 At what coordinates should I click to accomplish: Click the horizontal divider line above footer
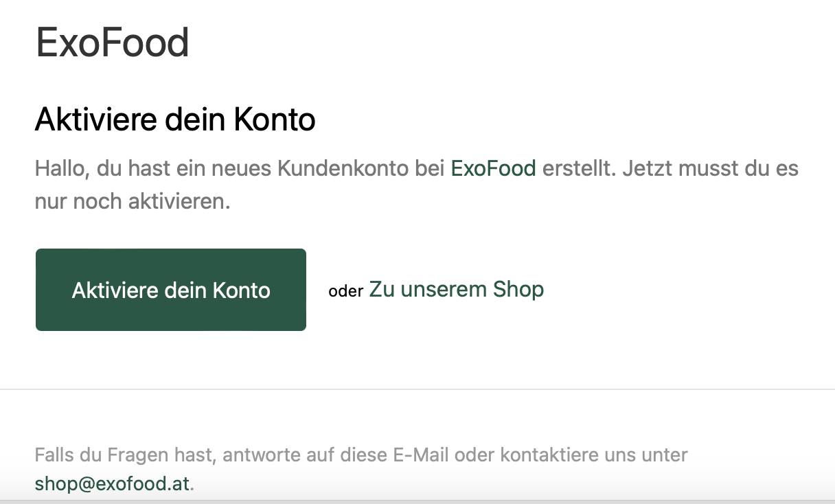pyautogui.click(x=417, y=389)
